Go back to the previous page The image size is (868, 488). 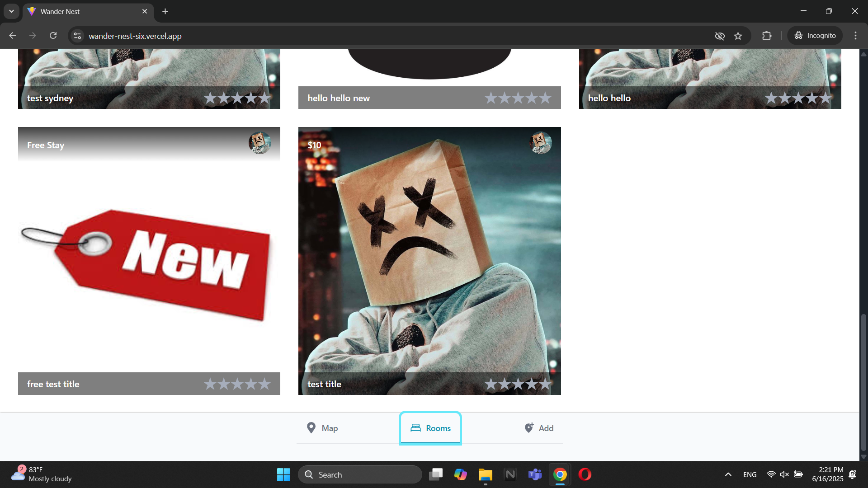(x=13, y=36)
